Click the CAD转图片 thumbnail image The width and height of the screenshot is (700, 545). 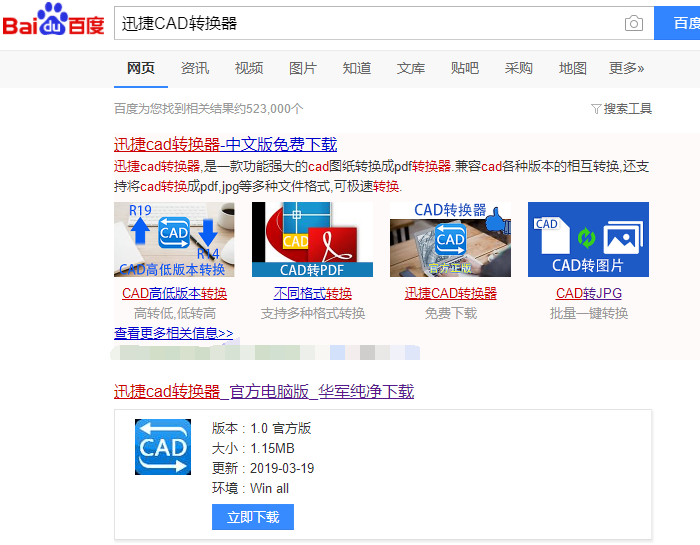[588, 239]
